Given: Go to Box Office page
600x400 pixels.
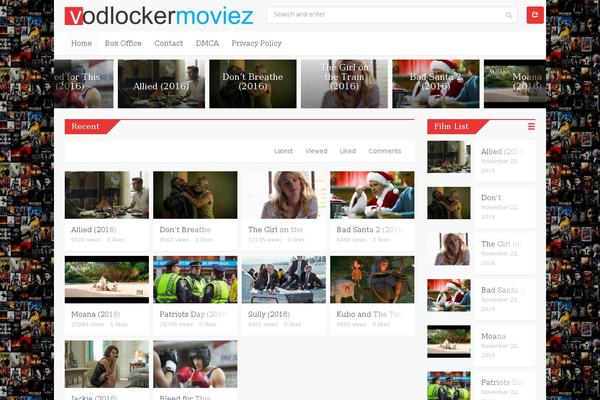Looking at the screenshot, I should point(123,43).
